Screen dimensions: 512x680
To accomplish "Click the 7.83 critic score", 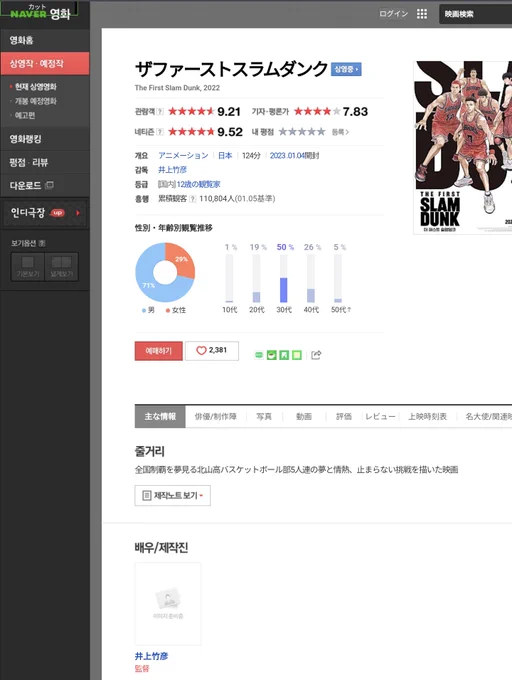I will [x=355, y=111].
